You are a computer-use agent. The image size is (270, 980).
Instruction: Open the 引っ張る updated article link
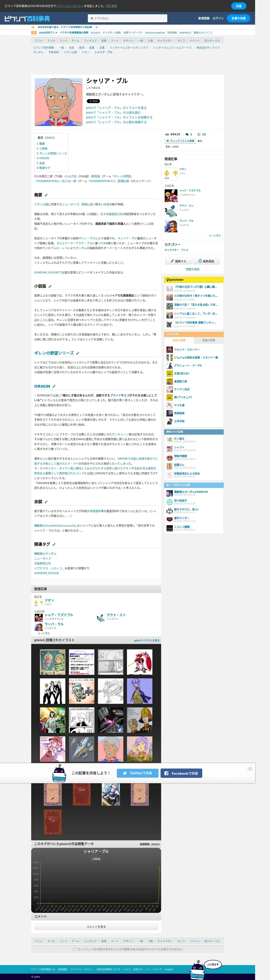[179, 439]
